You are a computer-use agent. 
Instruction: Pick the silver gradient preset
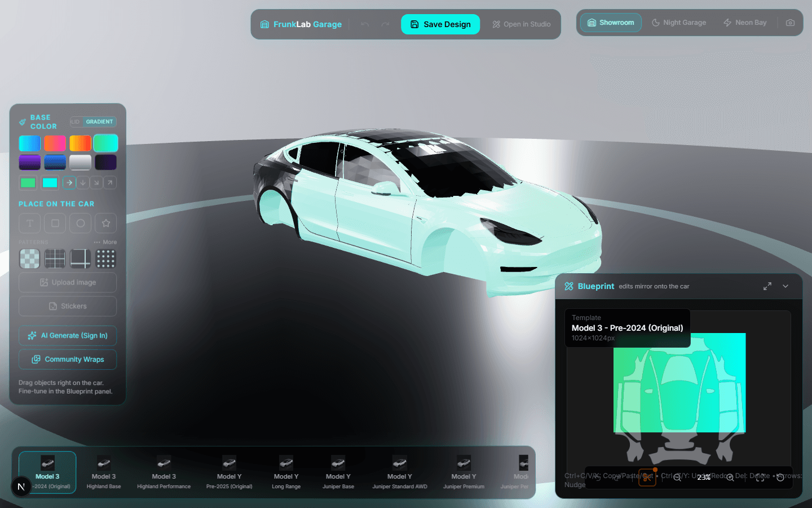(81, 163)
